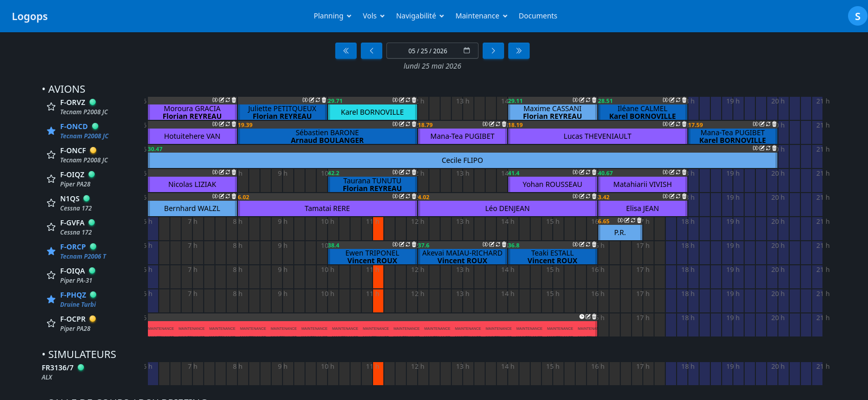The image size is (868, 400).
Task: Edit the Léo DENJEAN booking via pencil icon
Action: pyautogui.click(x=582, y=197)
